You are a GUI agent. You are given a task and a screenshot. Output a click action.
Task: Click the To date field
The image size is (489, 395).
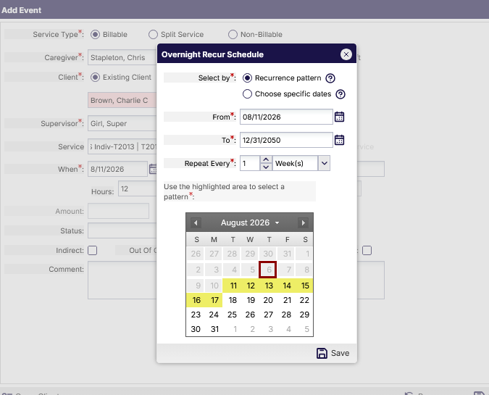click(286, 140)
